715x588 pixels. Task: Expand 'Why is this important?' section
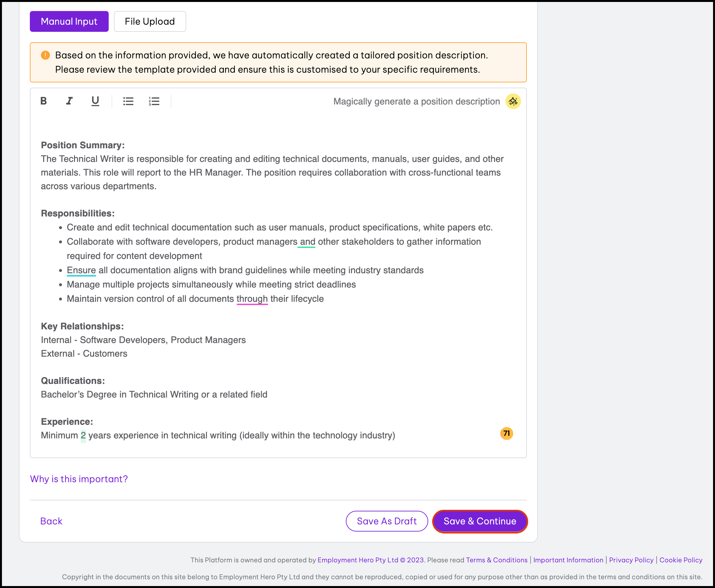[79, 479]
